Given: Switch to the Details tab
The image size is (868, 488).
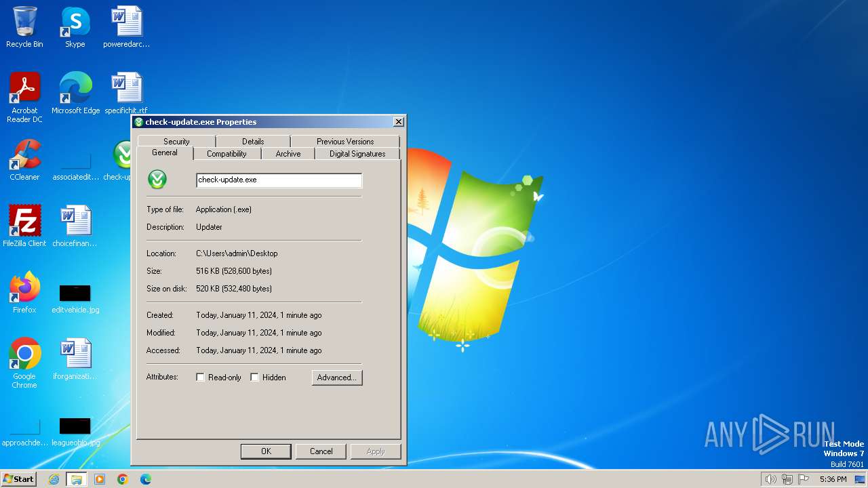Looking at the screenshot, I should click(x=253, y=142).
